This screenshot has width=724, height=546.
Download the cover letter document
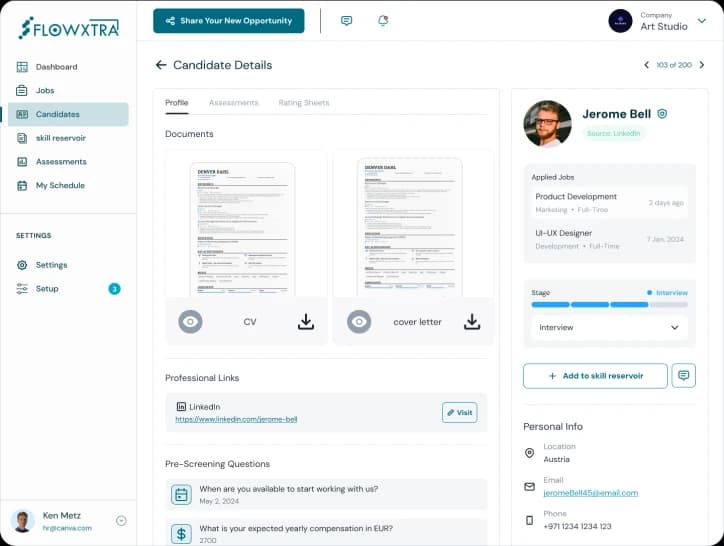(472, 322)
